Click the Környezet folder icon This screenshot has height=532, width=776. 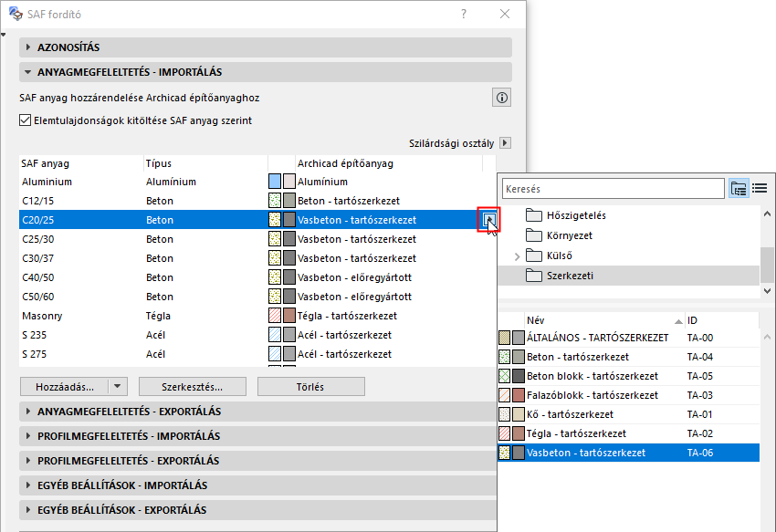[533, 235]
